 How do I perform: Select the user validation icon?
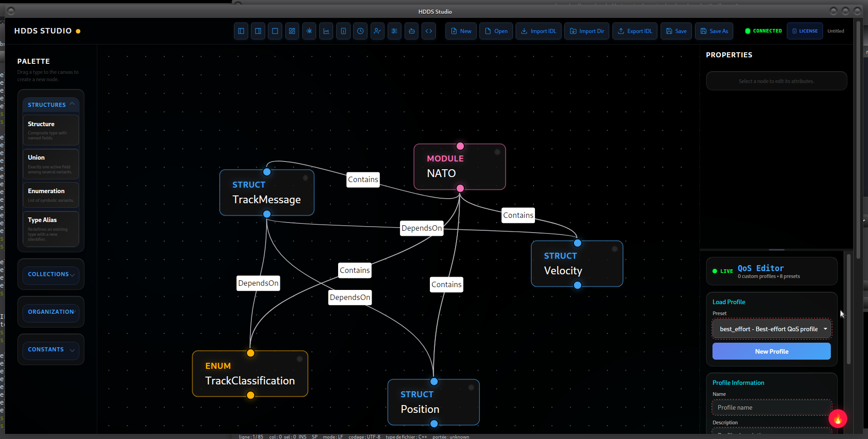click(378, 31)
